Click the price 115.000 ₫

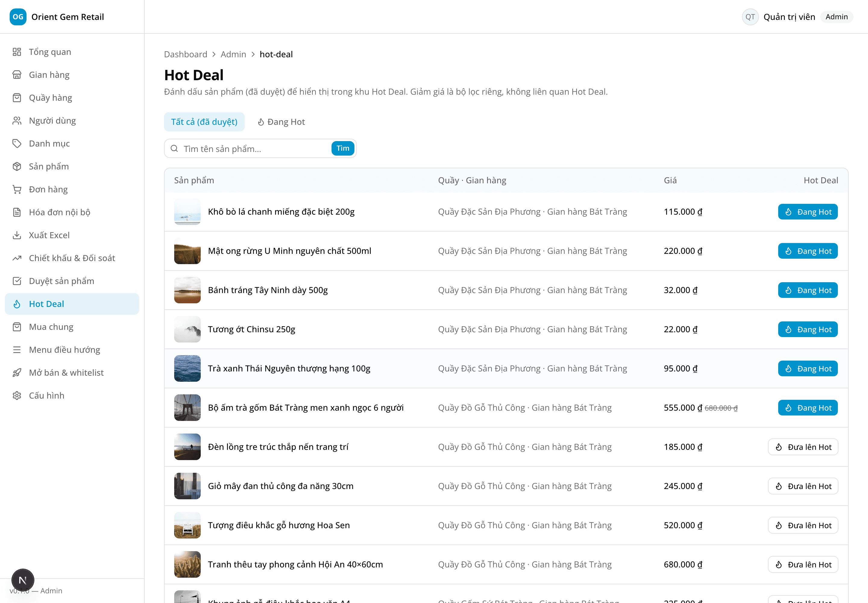(683, 212)
